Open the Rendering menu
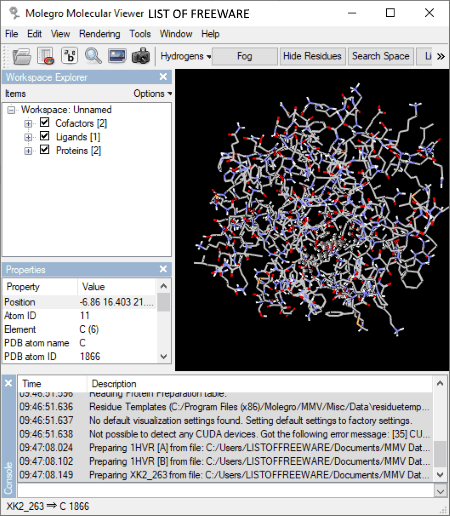Viewport: 450px width, 516px height. pos(100,34)
